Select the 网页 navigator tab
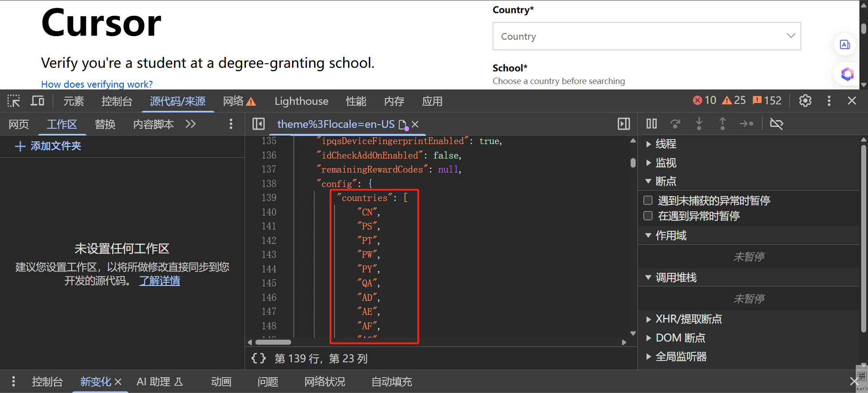The width and height of the screenshot is (868, 393). [x=19, y=124]
